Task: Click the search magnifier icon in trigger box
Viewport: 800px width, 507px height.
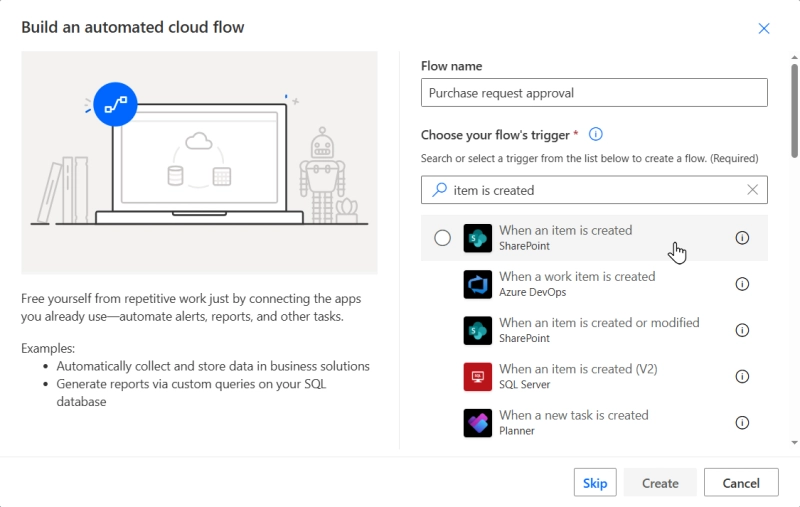Action: (x=439, y=190)
